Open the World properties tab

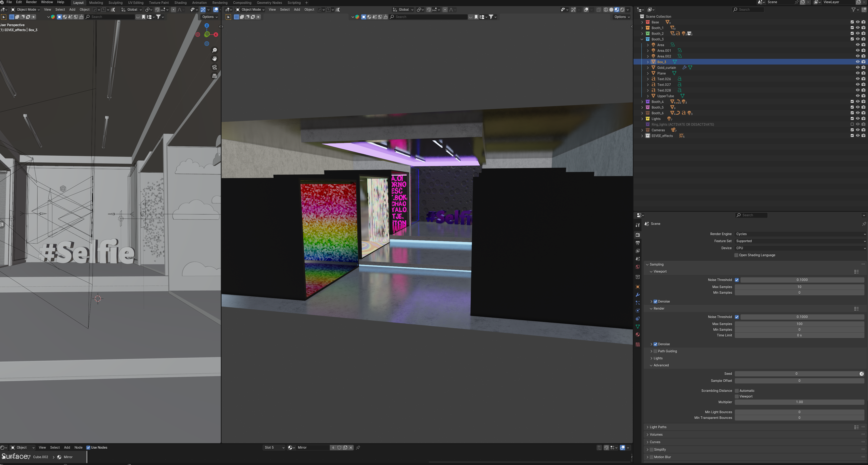click(638, 267)
